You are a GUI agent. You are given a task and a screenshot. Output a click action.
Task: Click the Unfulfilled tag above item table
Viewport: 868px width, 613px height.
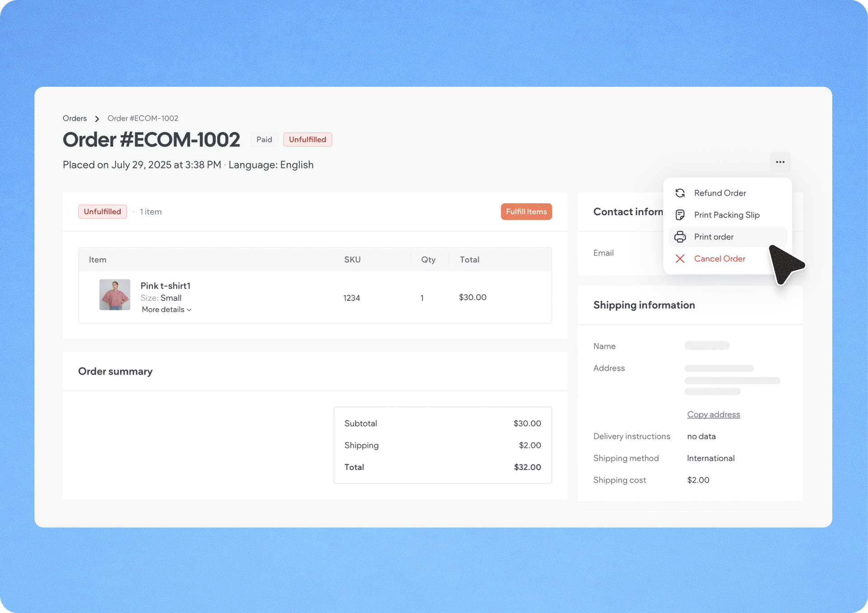click(x=102, y=212)
